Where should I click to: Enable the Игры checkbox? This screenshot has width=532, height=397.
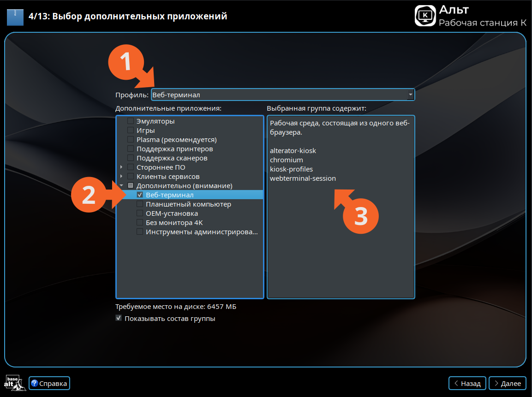click(131, 130)
